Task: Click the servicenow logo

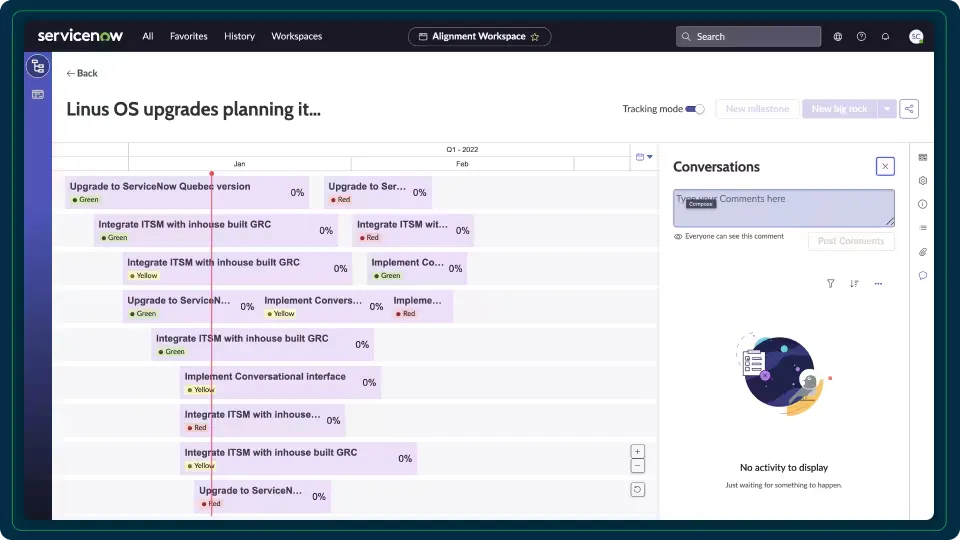Action: coord(80,36)
